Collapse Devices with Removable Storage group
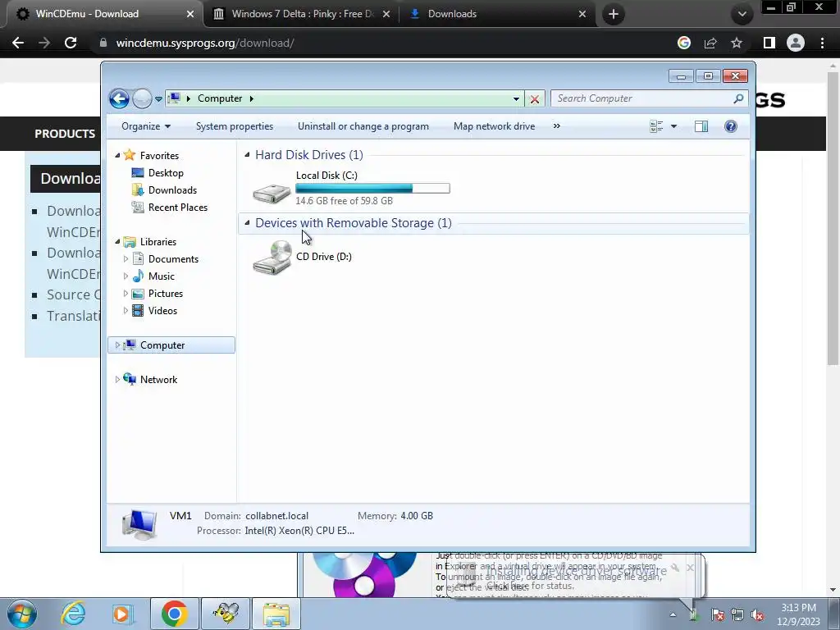The width and height of the screenshot is (840, 630). [x=247, y=223]
